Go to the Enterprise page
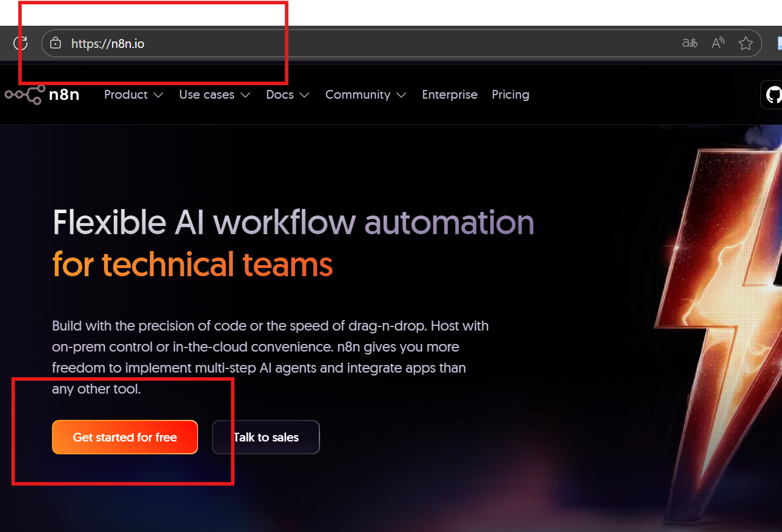The image size is (782, 532). 450,95
